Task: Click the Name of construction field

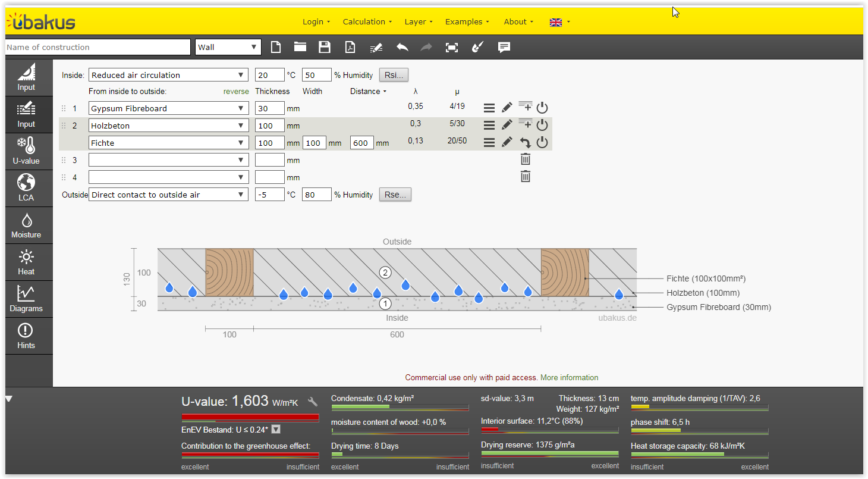Action: [98, 48]
